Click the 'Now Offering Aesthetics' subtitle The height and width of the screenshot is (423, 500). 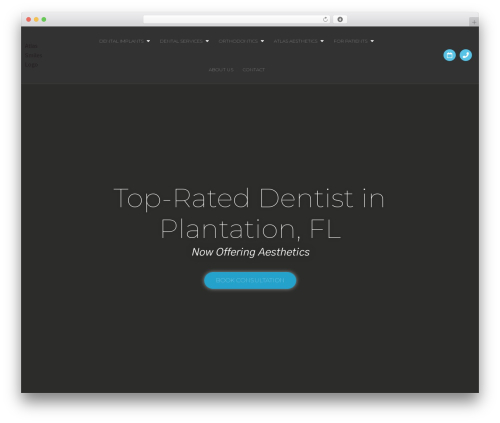[250, 252]
